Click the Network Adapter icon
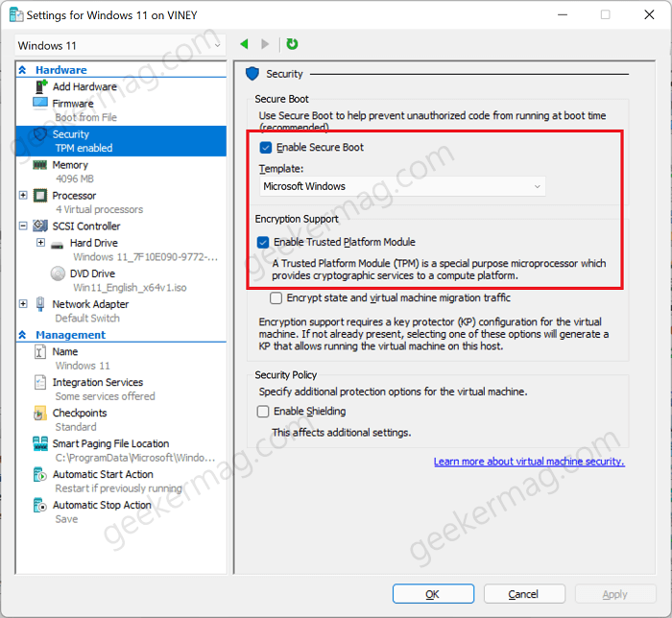The width and height of the screenshot is (672, 618). tap(40, 304)
